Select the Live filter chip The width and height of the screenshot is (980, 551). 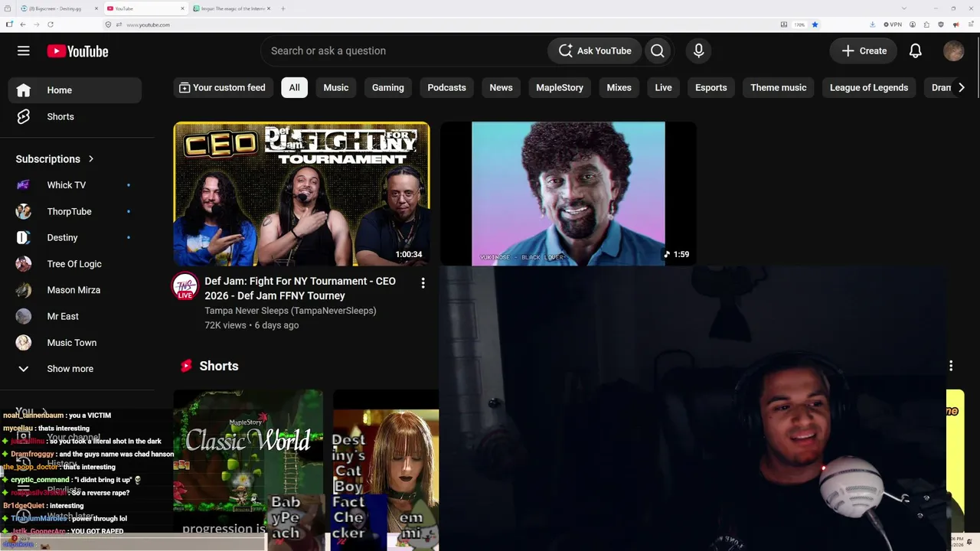click(663, 87)
